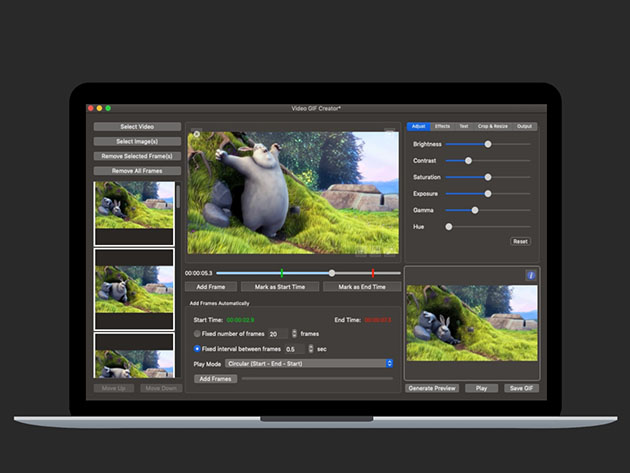Click the 00:00:05.3 current time label
This screenshot has height=473, width=630.
point(198,273)
